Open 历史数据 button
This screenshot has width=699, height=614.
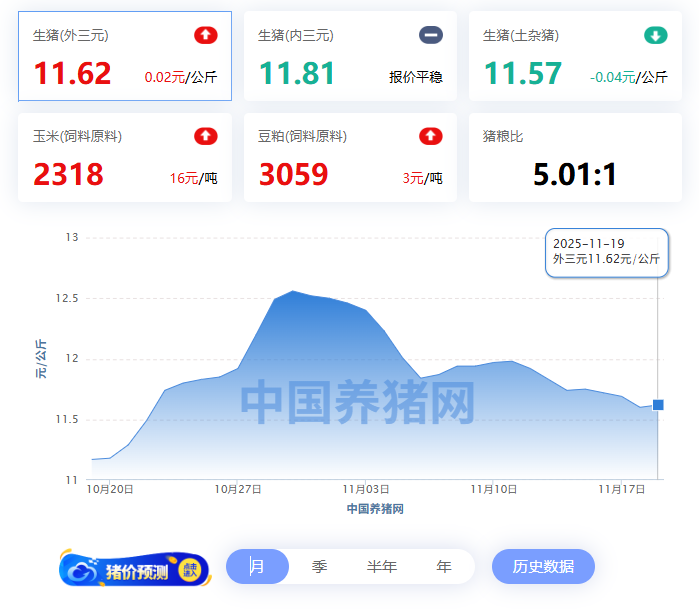[x=543, y=567]
